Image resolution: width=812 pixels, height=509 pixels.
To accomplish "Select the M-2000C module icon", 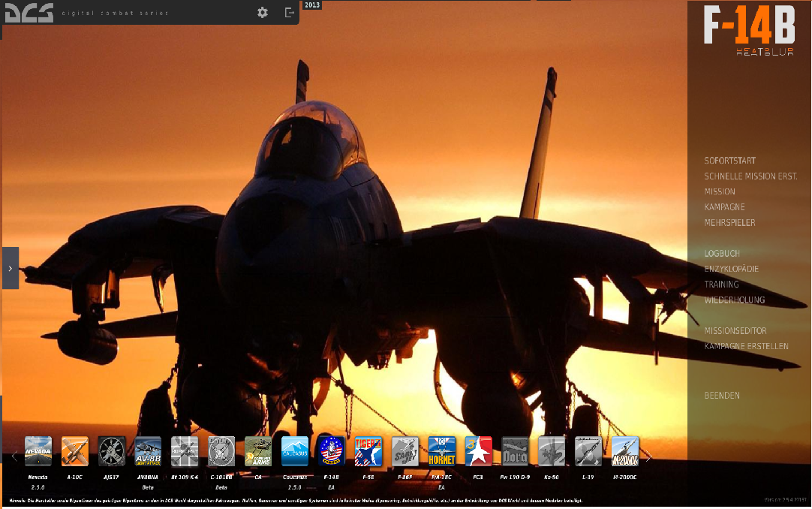I will (x=625, y=451).
